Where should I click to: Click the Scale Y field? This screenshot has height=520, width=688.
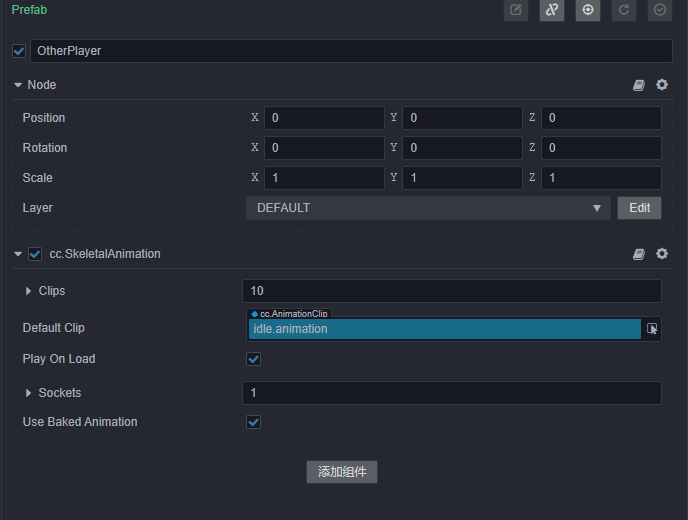click(x=462, y=178)
